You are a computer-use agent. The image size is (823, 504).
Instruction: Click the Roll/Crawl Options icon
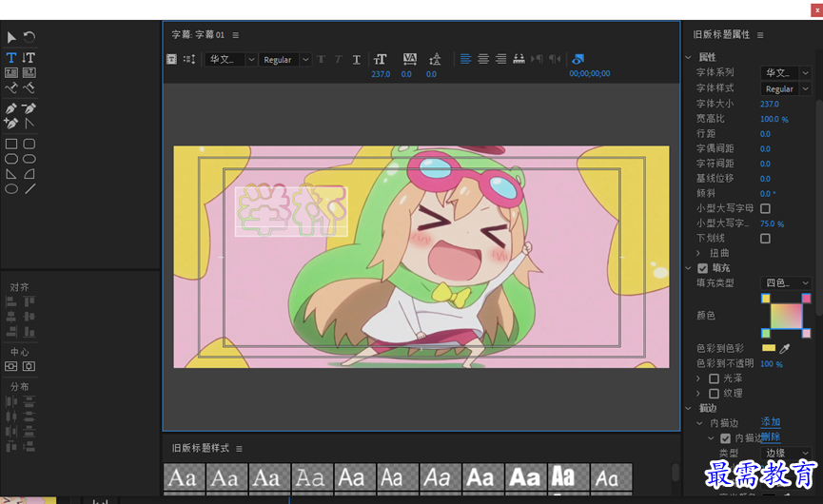pyautogui.click(x=189, y=59)
